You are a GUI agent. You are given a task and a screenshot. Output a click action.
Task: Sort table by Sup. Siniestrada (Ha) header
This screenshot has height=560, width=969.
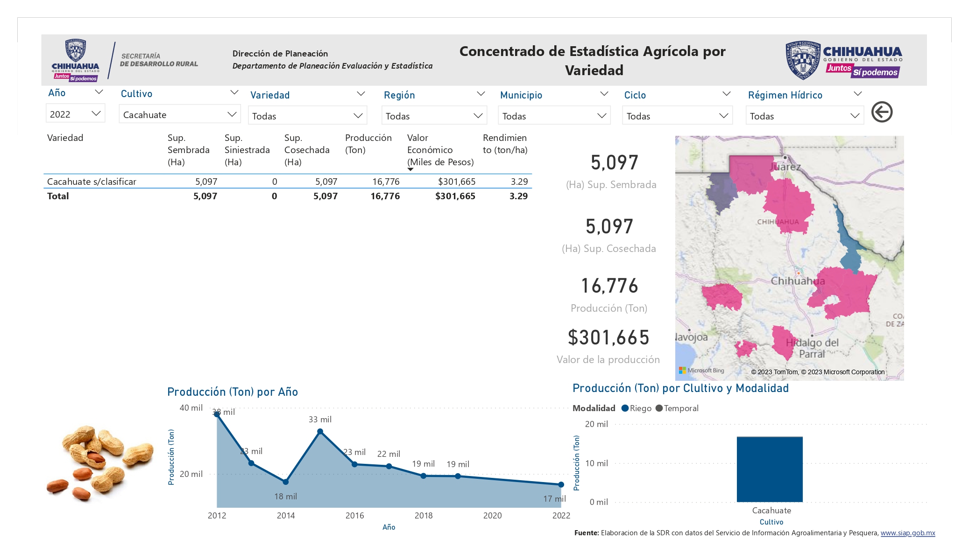coord(247,150)
